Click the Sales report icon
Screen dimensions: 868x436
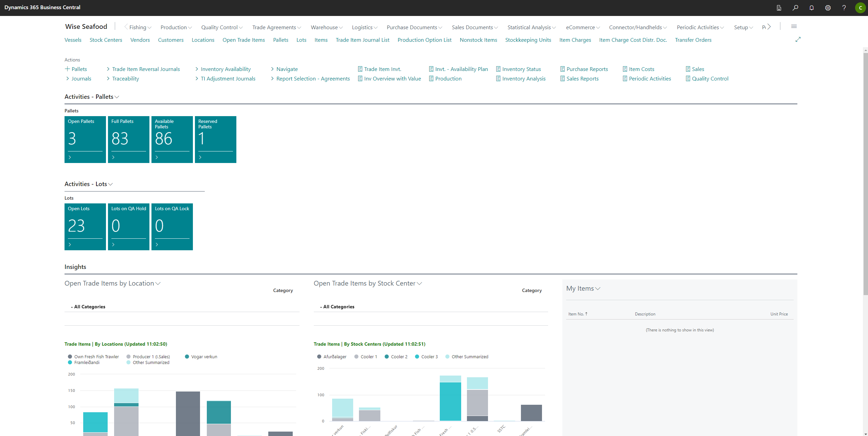tap(688, 69)
